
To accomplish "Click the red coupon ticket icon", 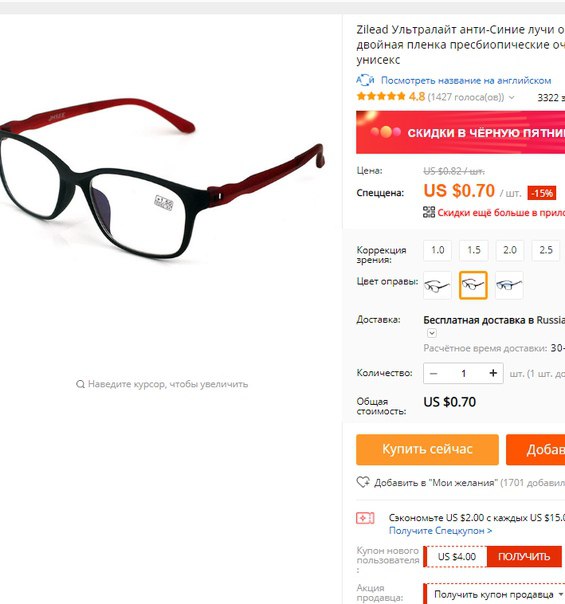I will click(365, 518).
